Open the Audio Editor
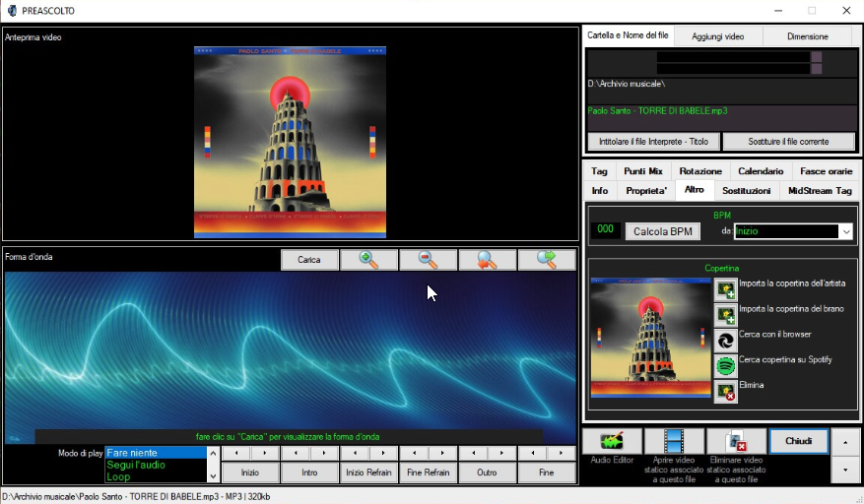This screenshot has height=504, width=864. tap(612, 441)
